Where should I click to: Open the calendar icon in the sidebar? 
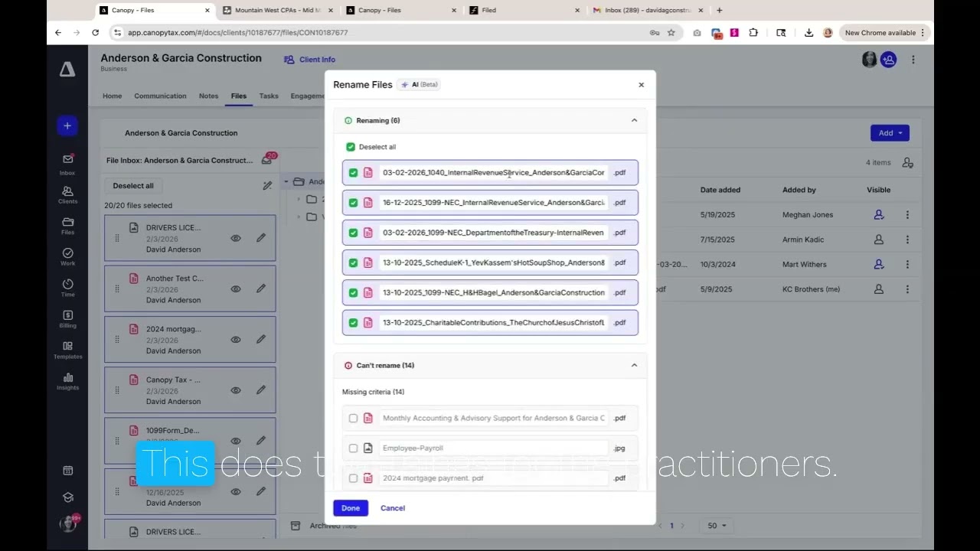67,471
